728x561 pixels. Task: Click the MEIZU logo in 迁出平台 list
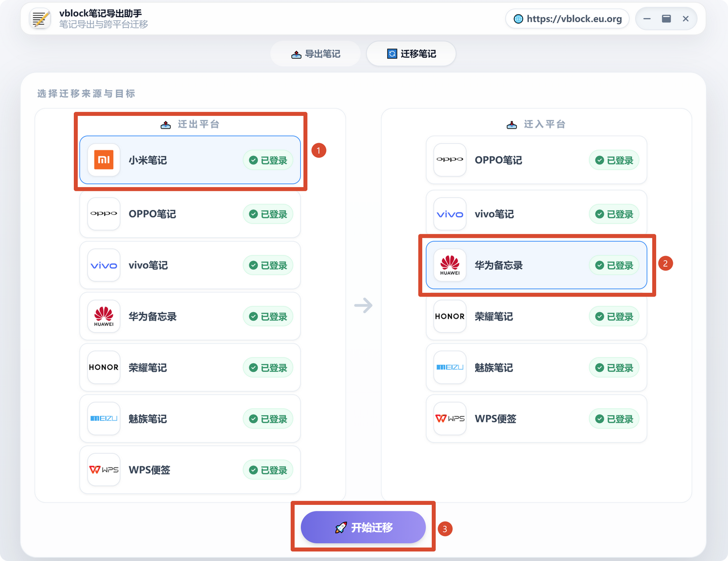(x=104, y=418)
